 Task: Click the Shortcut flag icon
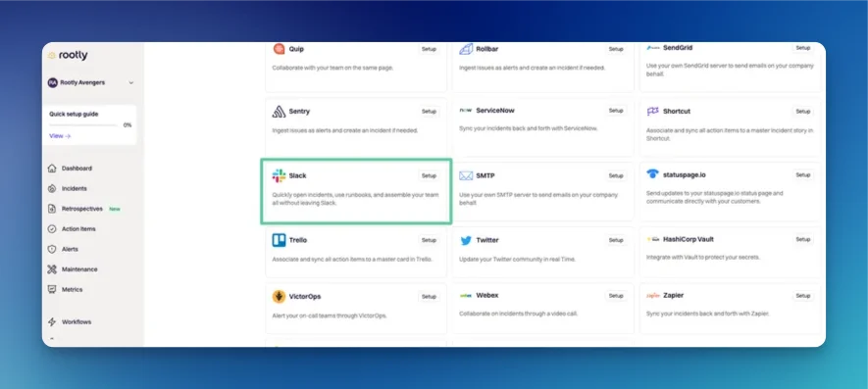point(652,112)
